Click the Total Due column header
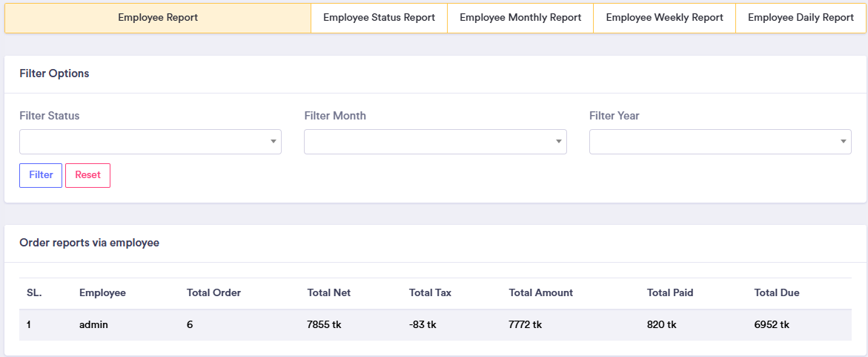Screen dimensions: 868x357 [777, 293]
